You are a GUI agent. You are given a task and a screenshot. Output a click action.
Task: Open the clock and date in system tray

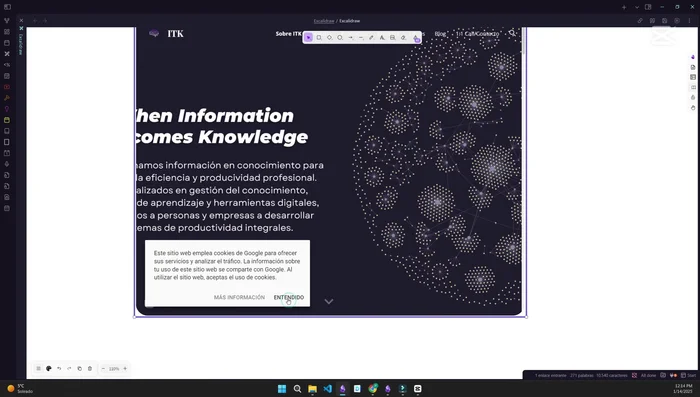[x=683, y=389]
